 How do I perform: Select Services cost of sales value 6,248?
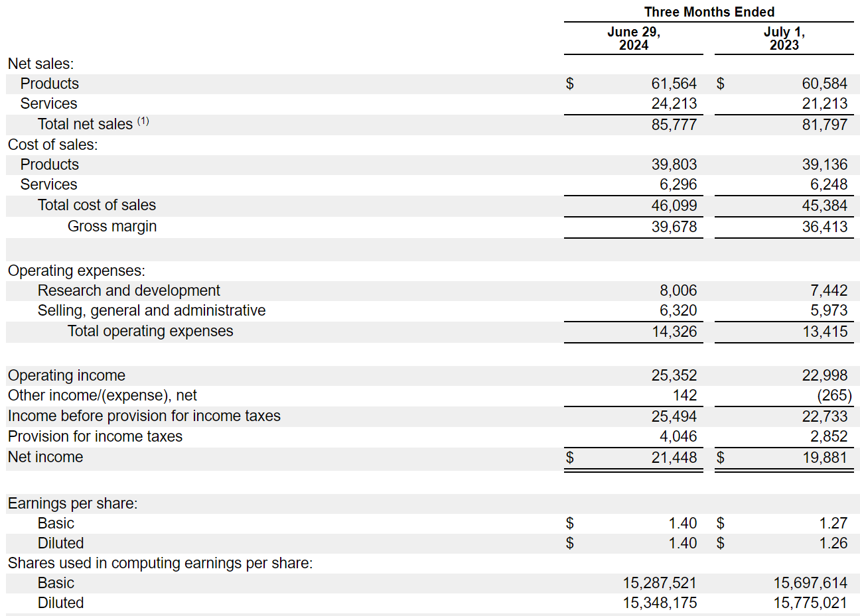click(829, 184)
